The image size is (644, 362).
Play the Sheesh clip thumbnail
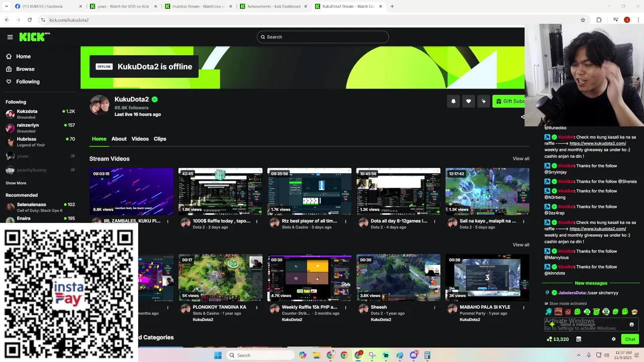tap(398, 278)
